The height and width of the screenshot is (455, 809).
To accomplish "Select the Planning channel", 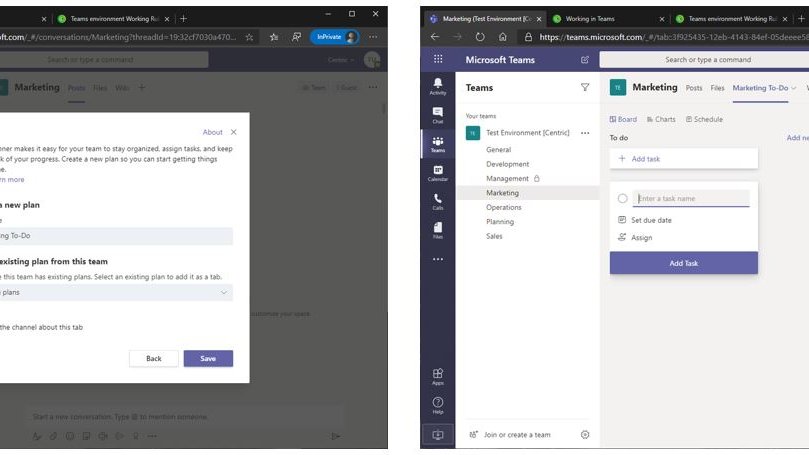I will click(x=500, y=222).
